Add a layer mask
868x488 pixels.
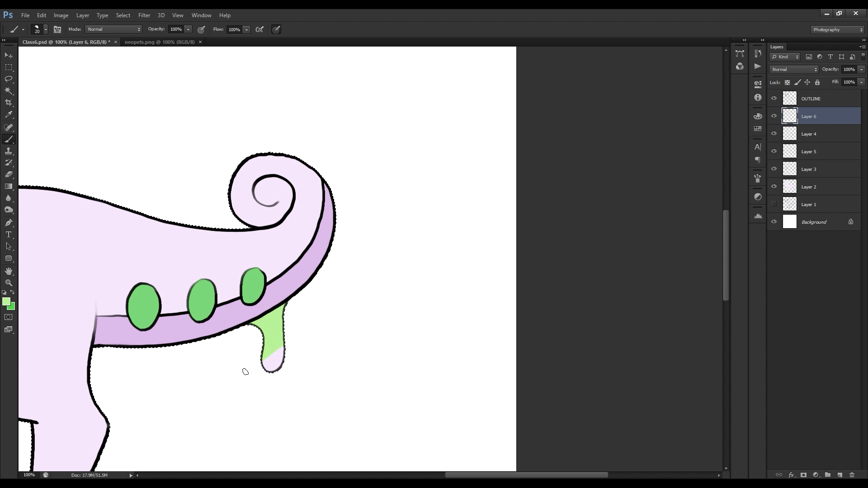tap(803, 475)
